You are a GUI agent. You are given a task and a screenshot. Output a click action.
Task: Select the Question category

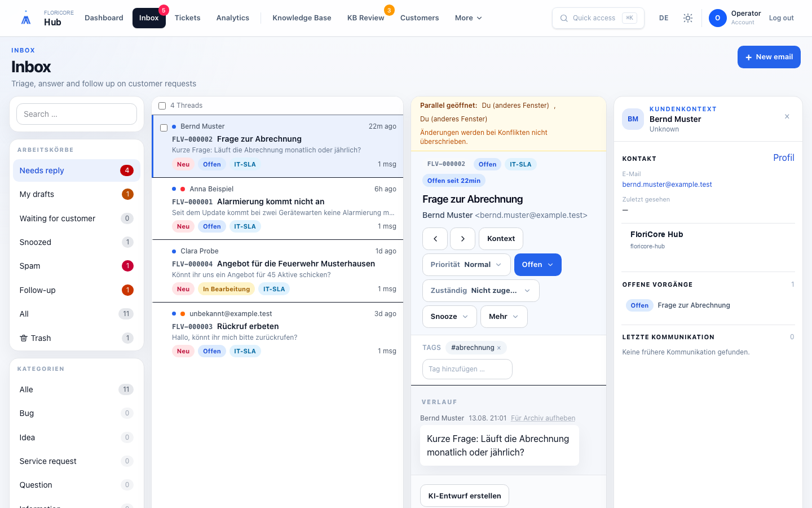click(77, 485)
